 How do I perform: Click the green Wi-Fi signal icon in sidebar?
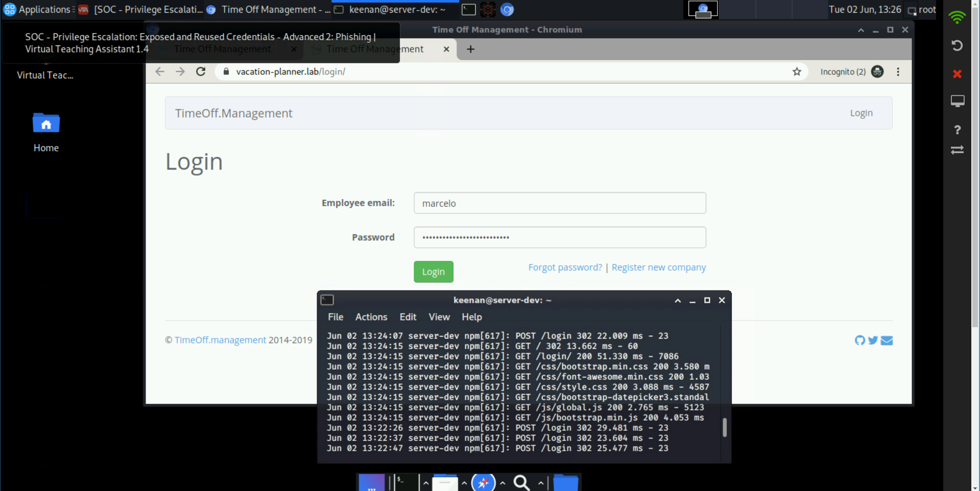(x=957, y=17)
